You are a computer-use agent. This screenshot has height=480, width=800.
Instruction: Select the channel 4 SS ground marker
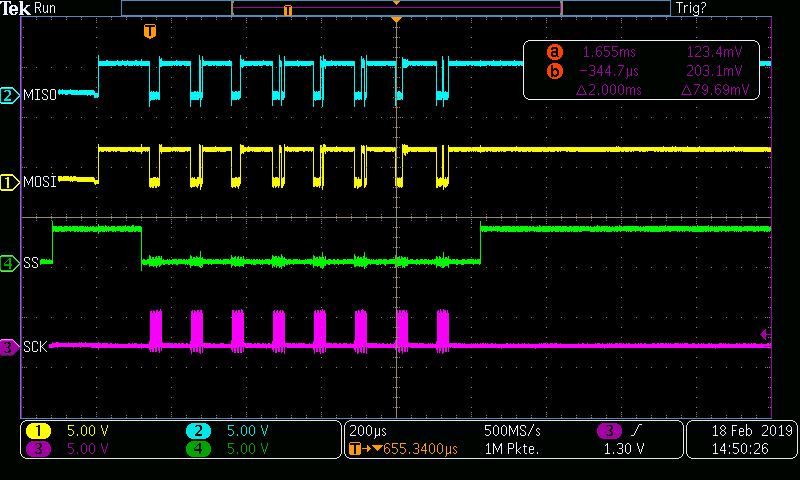[x=9, y=264]
